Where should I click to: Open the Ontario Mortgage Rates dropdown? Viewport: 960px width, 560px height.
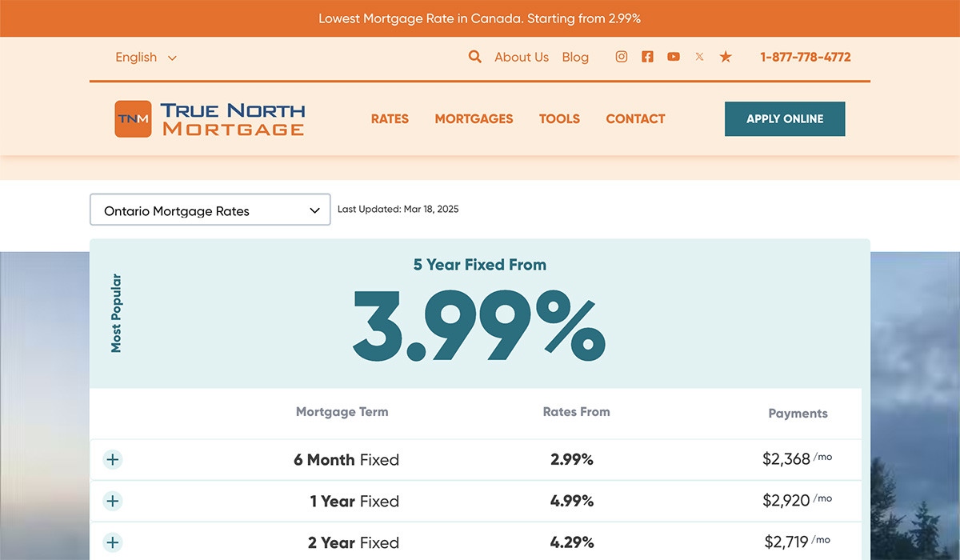point(210,210)
